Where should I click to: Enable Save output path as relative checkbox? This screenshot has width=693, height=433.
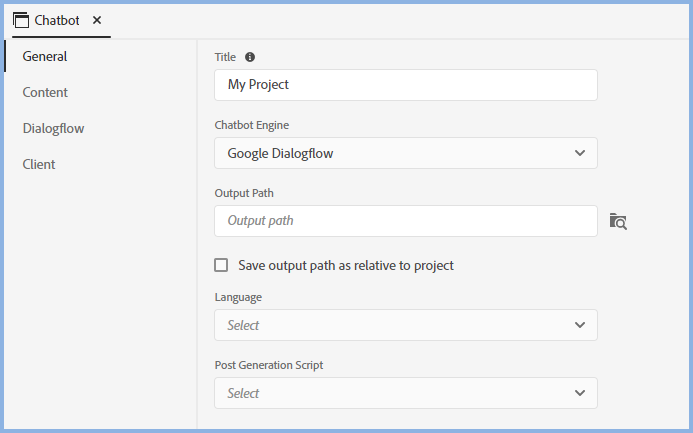click(x=222, y=265)
